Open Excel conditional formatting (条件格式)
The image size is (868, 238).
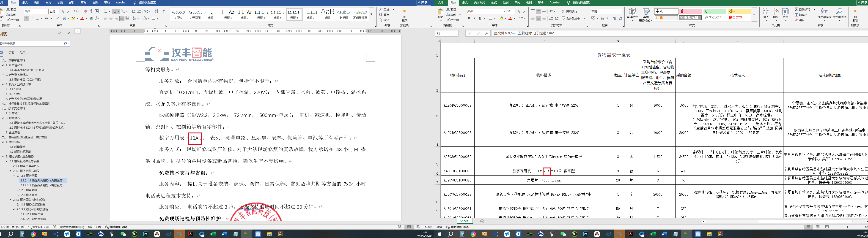[x=632, y=14]
